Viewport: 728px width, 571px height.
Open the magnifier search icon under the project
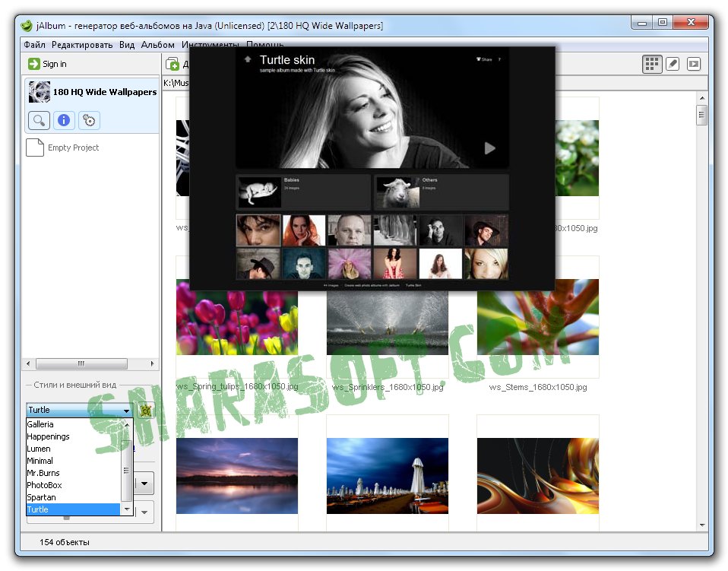(x=39, y=121)
